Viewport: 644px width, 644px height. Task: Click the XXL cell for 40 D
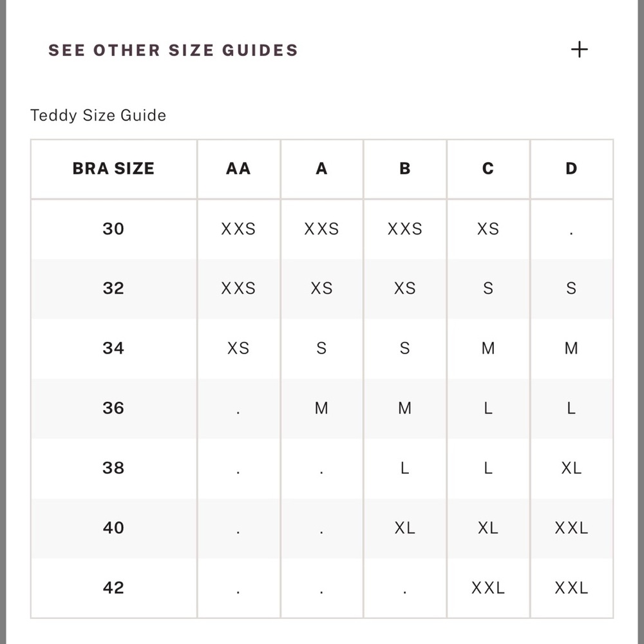click(x=571, y=528)
